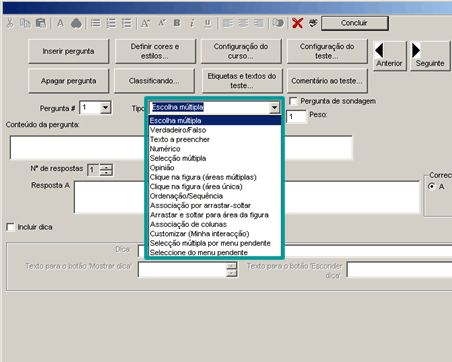Choose 'Arrastar e soltar para área da figura'
The height and width of the screenshot is (362, 452).
215,215
